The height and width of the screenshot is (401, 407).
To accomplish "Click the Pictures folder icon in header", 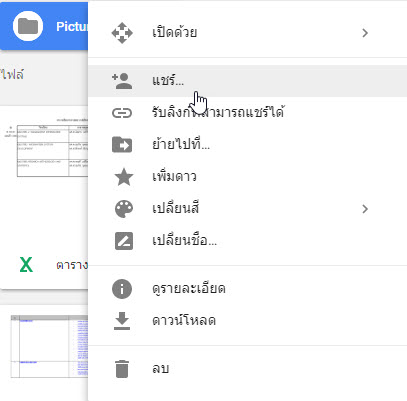I will [28, 26].
